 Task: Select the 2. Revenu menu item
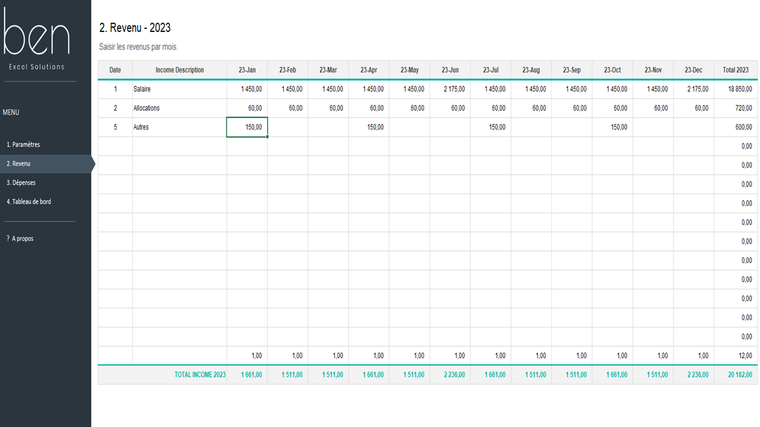point(20,163)
